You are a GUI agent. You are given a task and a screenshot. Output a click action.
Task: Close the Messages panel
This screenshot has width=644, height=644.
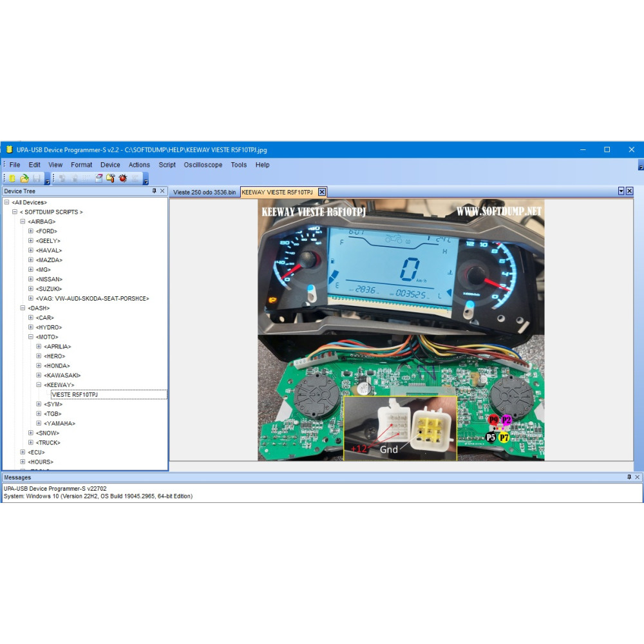click(x=637, y=477)
